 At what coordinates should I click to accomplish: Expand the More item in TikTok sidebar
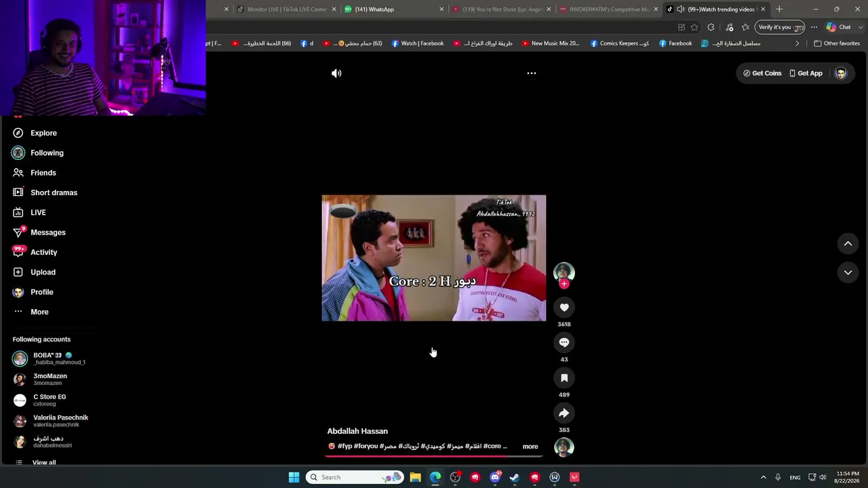[30, 312]
